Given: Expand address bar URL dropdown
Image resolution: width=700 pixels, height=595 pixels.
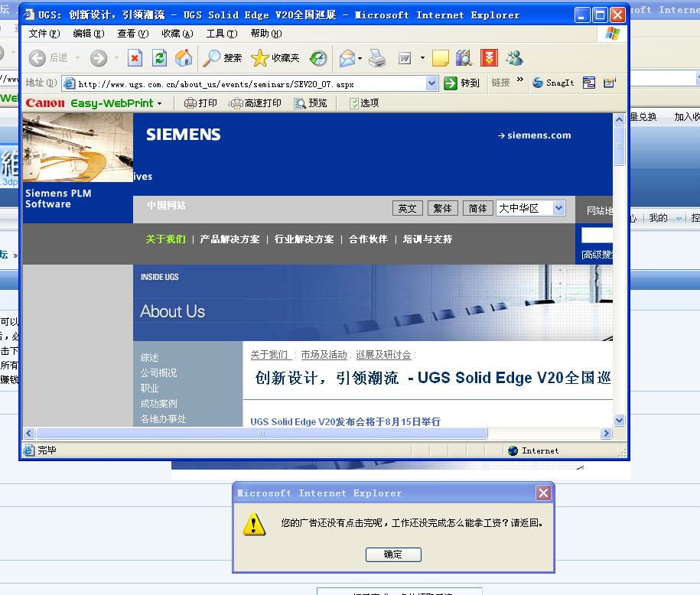Looking at the screenshot, I should pos(431,83).
